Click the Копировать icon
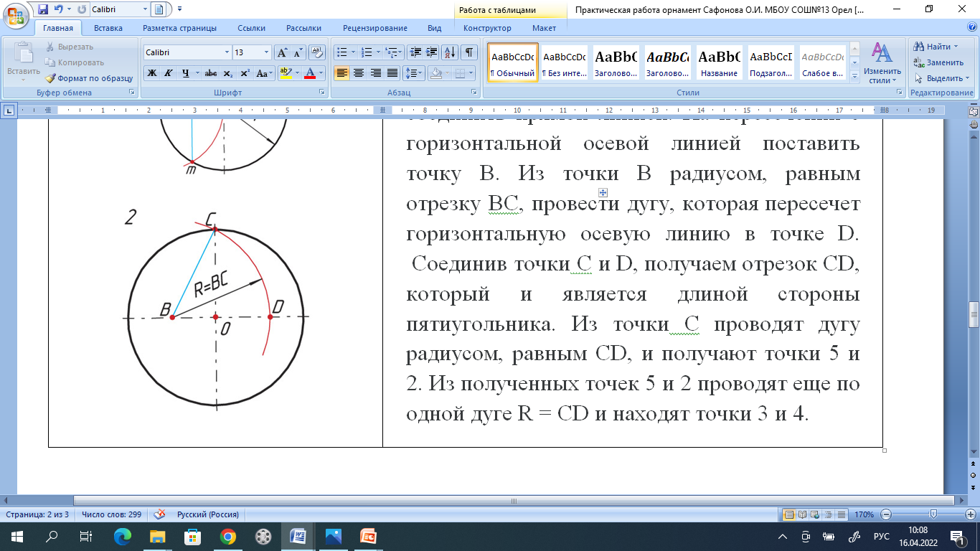 tap(50, 62)
